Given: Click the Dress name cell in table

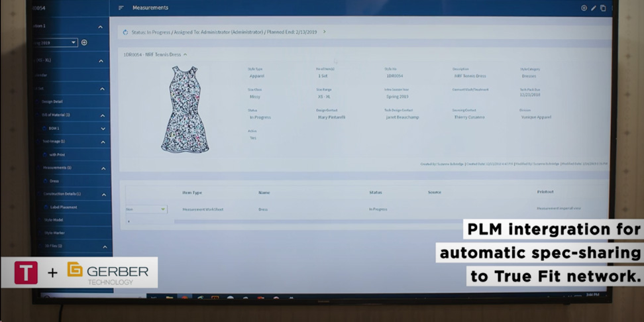Looking at the screenshot, I should coord(263,209).
